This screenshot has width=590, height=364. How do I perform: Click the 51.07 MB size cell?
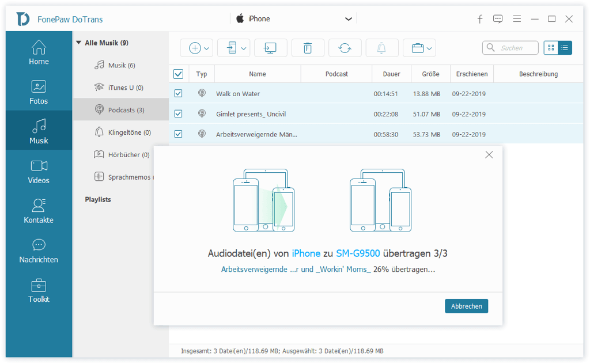[426, 114]
